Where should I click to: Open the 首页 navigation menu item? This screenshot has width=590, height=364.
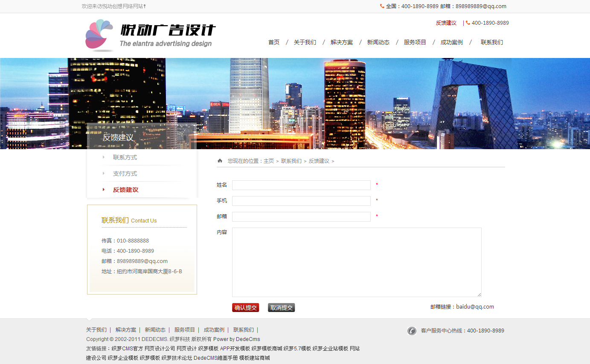click(x=274, y=42)
